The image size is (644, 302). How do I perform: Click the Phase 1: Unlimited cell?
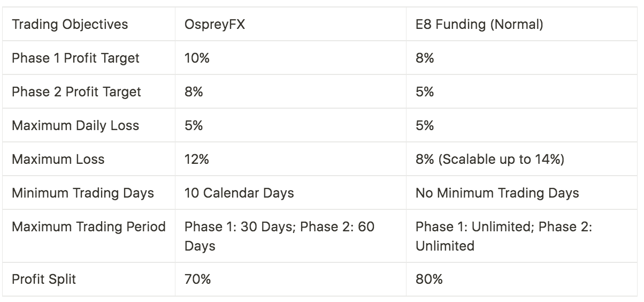tap(522, 236)
